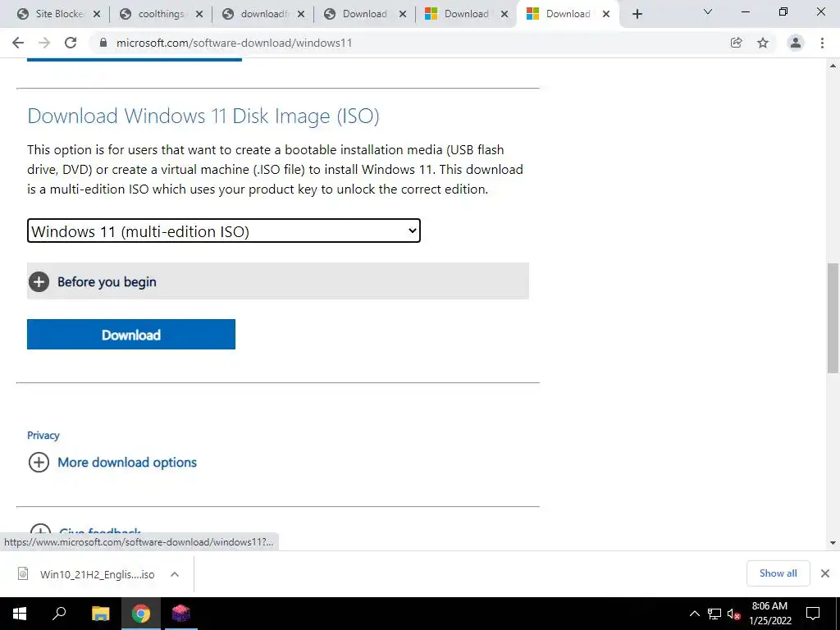Click the scrollbar down arrow

pyautogui.click(x=833, y=543)
